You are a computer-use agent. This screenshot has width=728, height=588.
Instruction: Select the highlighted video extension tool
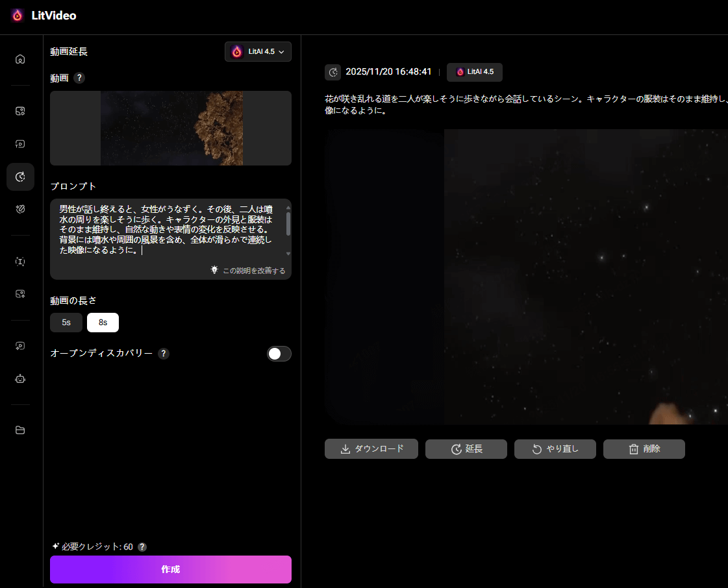click(20, 177)
